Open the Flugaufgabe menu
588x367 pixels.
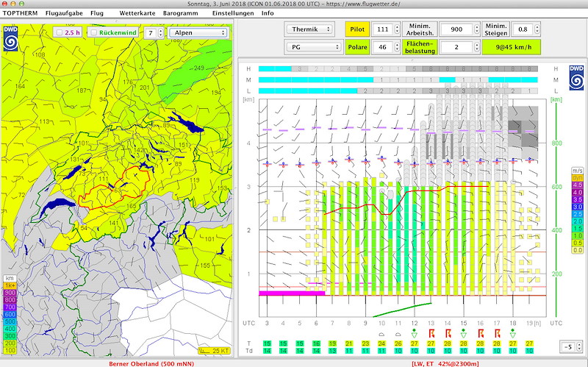(x=64, y=13)
